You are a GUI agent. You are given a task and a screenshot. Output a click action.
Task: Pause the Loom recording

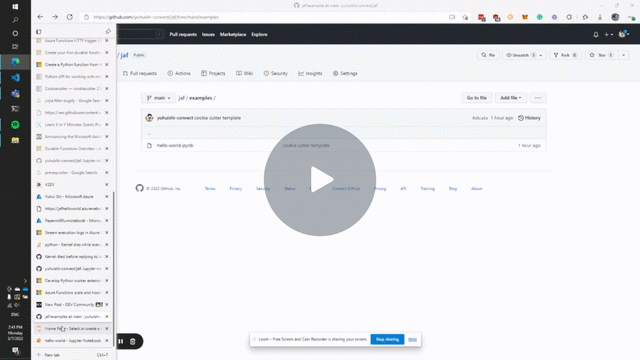tap(121, 341)
